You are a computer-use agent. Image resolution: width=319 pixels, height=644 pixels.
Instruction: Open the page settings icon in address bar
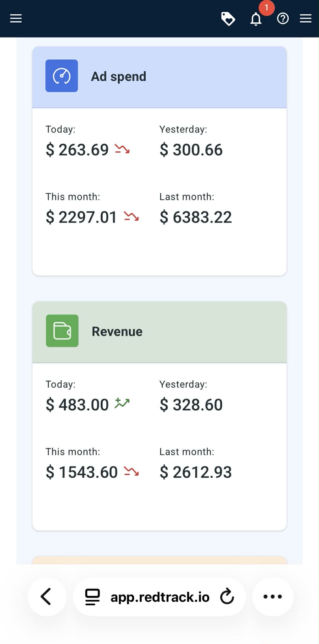point(92,597)
